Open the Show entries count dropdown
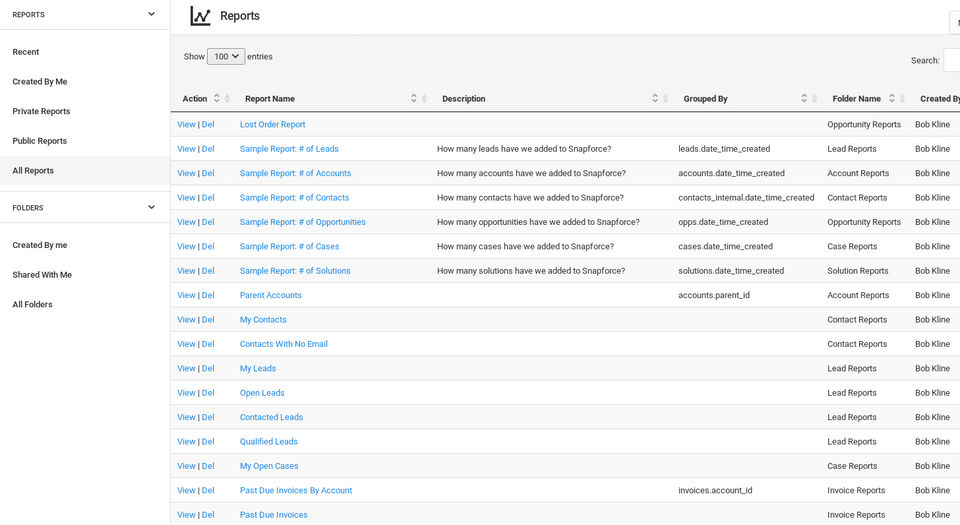 coord(226,57)
